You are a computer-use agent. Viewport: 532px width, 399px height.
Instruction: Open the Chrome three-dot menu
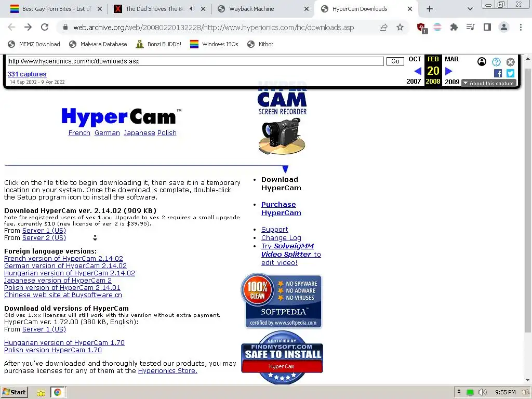521,27
